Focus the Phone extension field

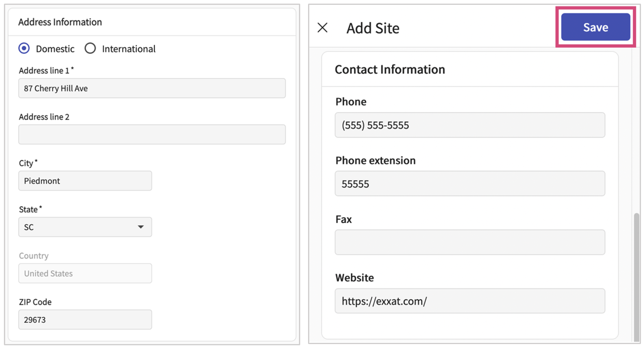[x=470, y=184]
